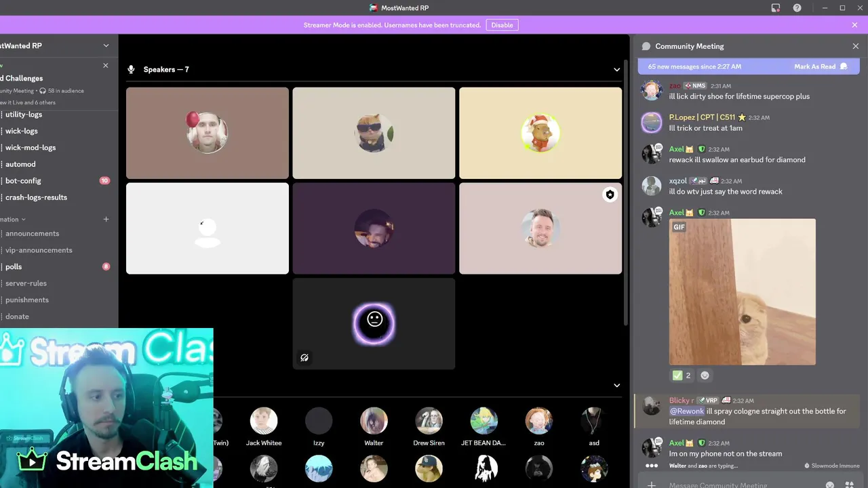This screenshot has height=488, width=868.
Task: Jump to 65 new messages since 2:27 AM
Action: coord(694,66)
